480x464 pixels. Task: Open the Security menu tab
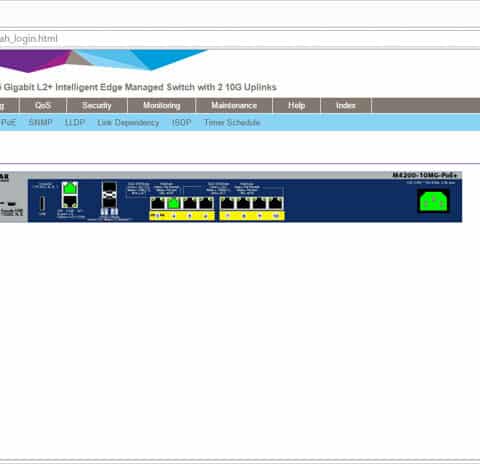coord(97,106)
